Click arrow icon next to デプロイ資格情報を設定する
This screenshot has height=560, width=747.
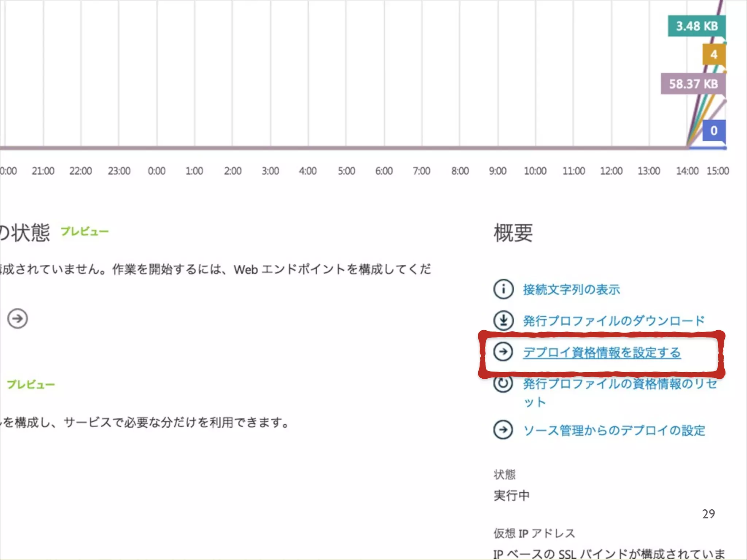503,352
